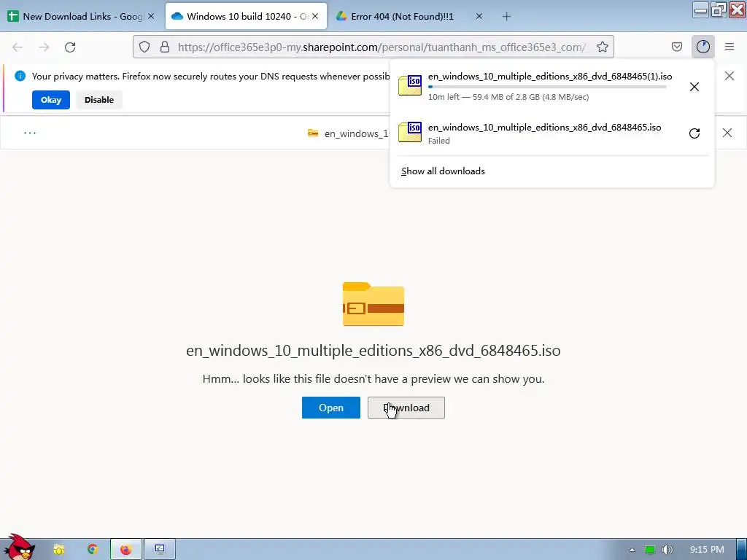Switch to Error 404 (Not Found) tab

click(410, 16)
